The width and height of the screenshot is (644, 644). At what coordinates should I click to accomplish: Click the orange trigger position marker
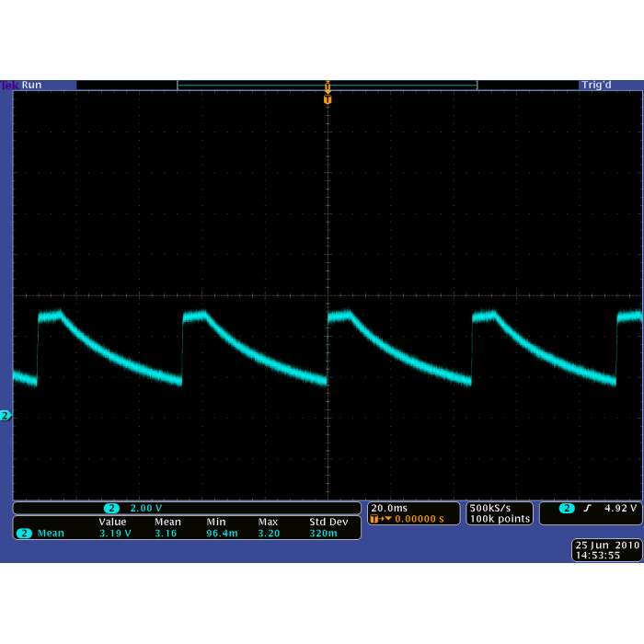pyautogui.click(x=328, y=98)
